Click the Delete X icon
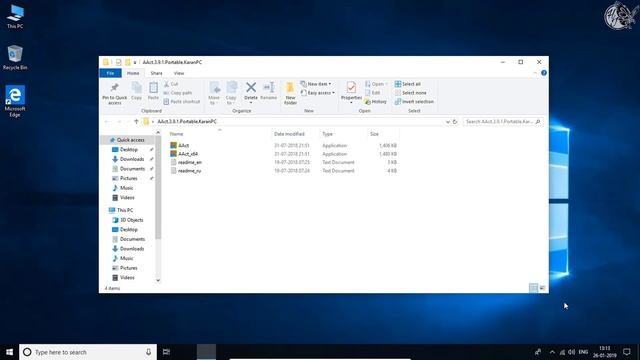The image size is (640, 360). 251,87
